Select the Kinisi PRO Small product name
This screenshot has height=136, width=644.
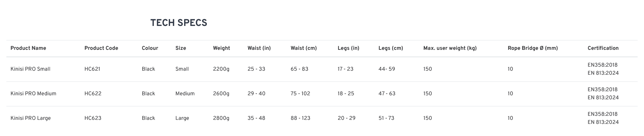pyautogui.click(x=30, y=69)
